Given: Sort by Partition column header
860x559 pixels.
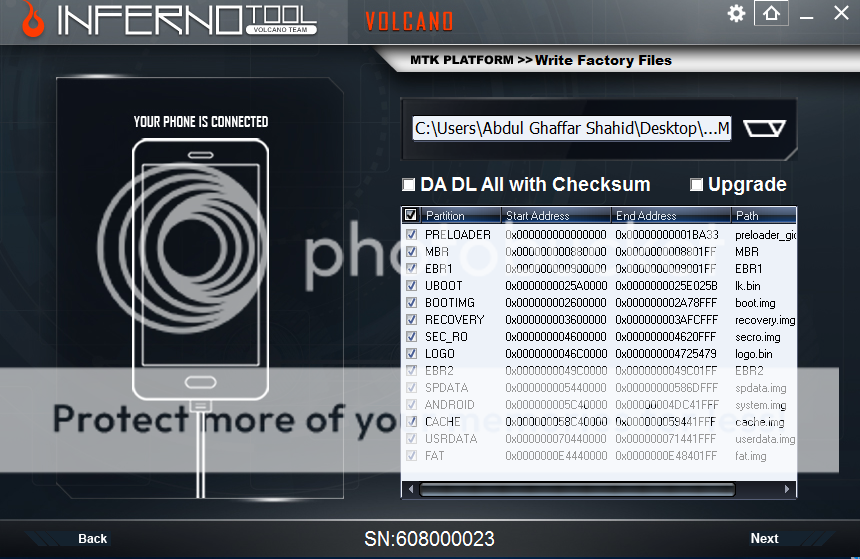Looking at the screenshot, I should click(x=460, y=215).
